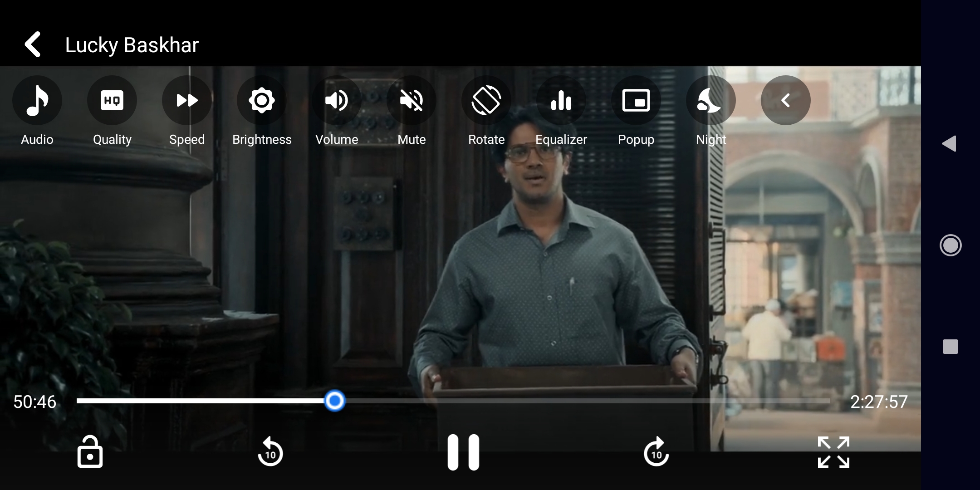The height and width of the screenshot is (490, 980).
Task: Open the Audio track options
Action: click(x=37, y=100)
